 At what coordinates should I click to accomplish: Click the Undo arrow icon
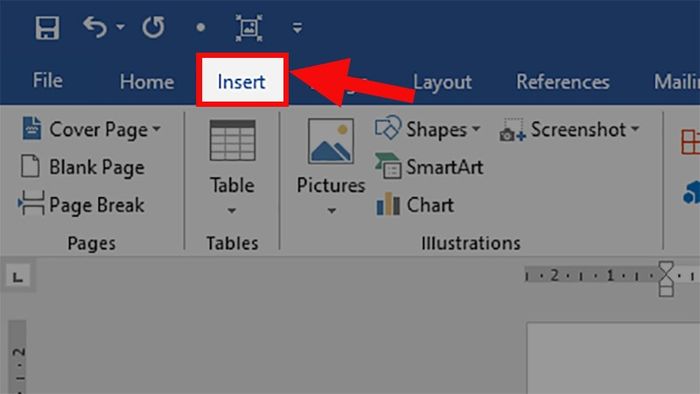tap(95, 27)
